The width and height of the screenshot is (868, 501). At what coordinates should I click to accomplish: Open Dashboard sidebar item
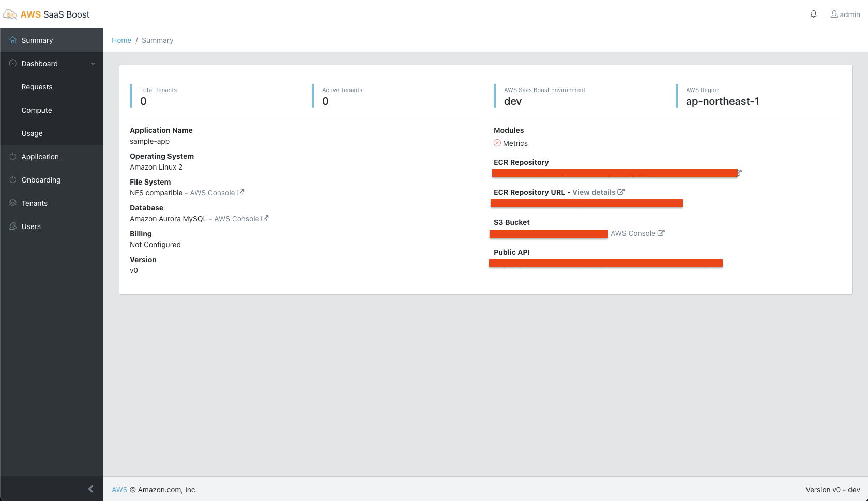coord(52,64)
